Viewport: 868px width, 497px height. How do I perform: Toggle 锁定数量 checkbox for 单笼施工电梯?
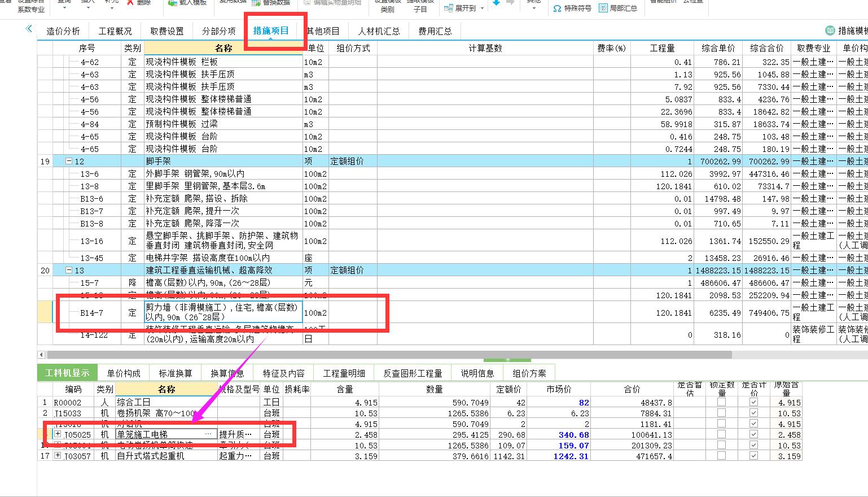pyautogui.click(x=721, y=434)
